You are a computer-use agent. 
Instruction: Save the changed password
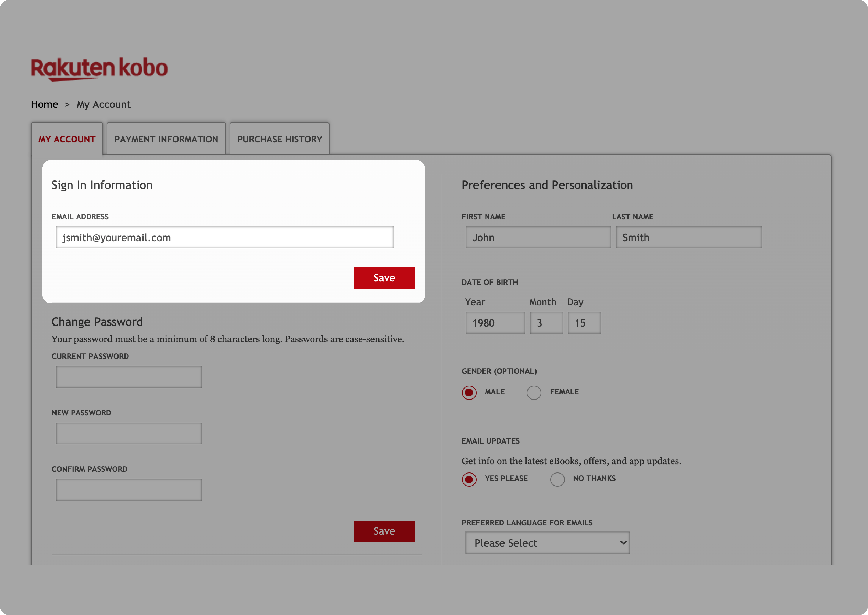coord(384,531)
